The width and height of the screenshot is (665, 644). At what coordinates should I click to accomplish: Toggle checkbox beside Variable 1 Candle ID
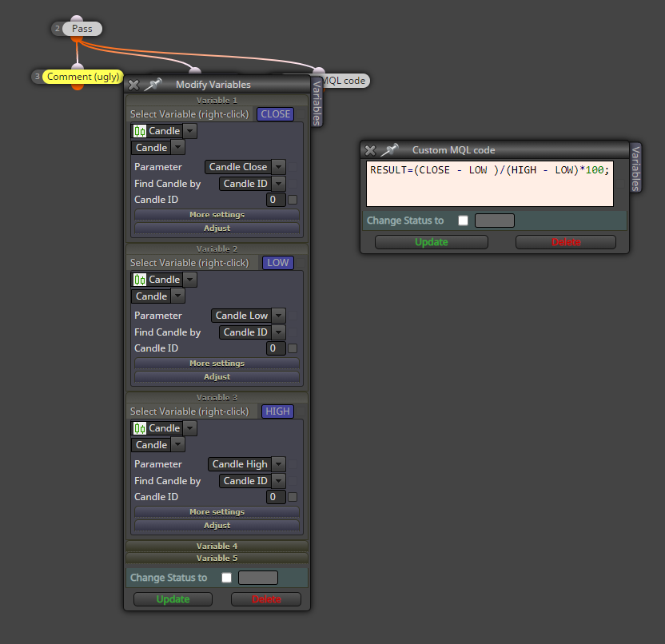coord(293,200)
